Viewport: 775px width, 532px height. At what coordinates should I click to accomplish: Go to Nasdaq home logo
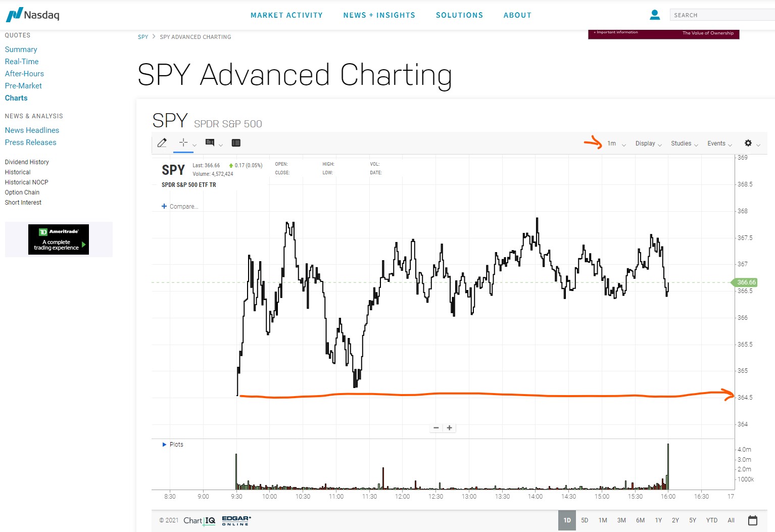tap(33, 15)
